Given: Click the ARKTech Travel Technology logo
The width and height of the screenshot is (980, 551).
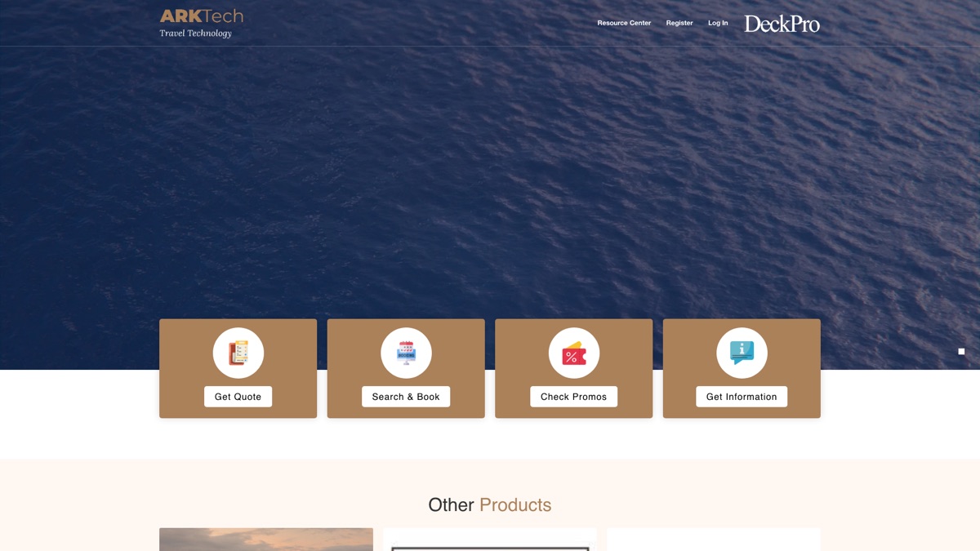Looking at the screenshot, I should click(x=201, y=23).
